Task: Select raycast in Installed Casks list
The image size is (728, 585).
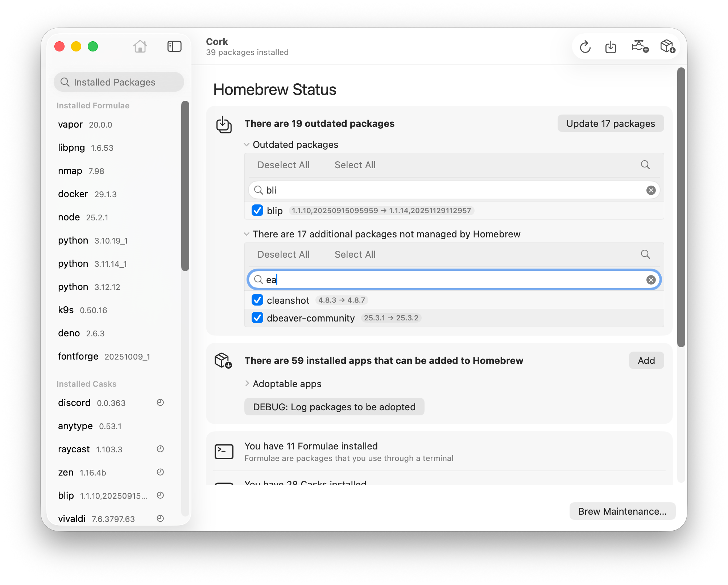Action: point(74,449)
